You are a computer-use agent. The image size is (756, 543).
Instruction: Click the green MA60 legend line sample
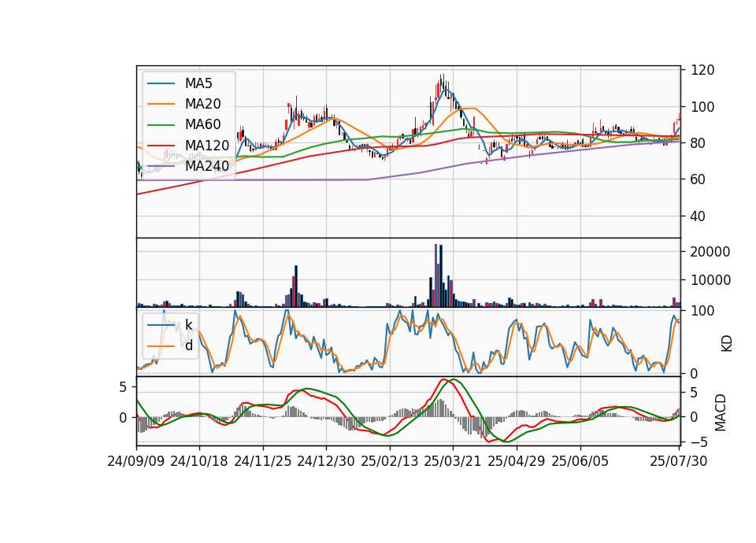click(161, 125)
